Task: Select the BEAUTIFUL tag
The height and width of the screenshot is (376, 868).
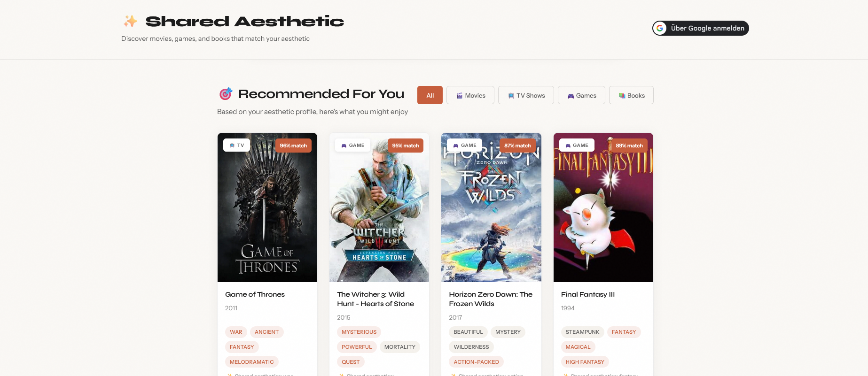Action: 468,332
